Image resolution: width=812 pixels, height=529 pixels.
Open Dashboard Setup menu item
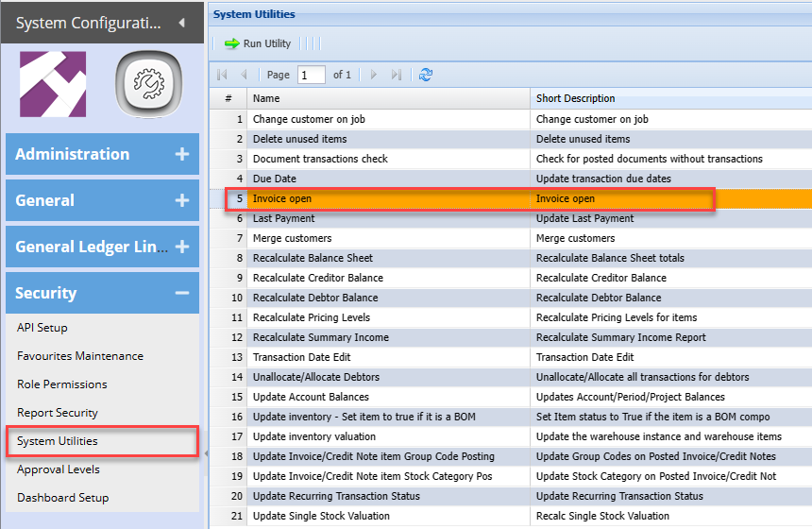(63, 498)
